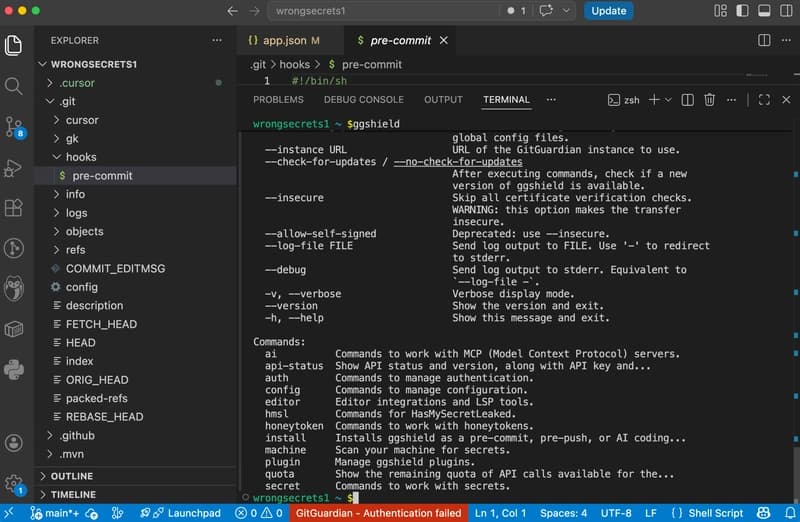This screenshot has height=522, width=800.
Task: Open the FETCH_HEAD file
Action: 136,324
